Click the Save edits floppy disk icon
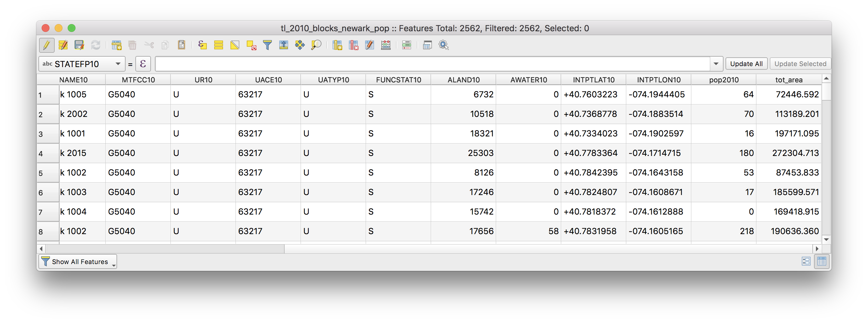 coord(79,45)
